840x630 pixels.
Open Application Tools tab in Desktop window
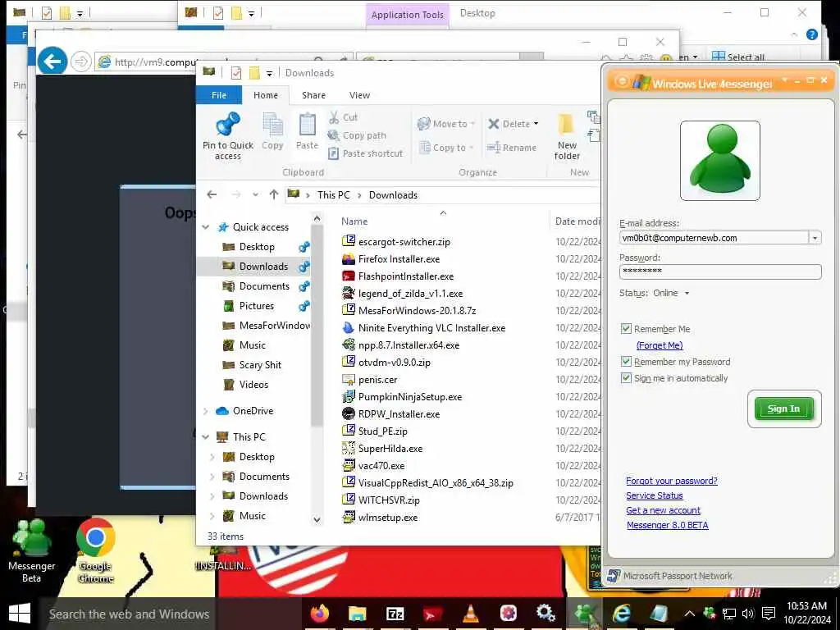[407, 15]
